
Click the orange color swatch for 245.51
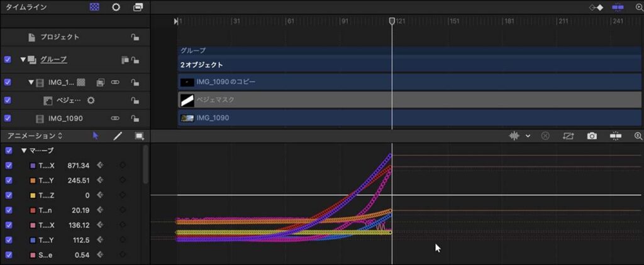[x=33, y=180]
